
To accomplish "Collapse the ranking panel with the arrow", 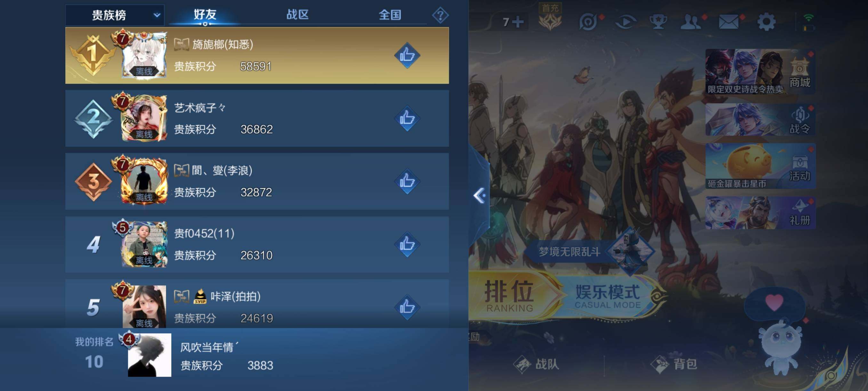I will (479, 195).
